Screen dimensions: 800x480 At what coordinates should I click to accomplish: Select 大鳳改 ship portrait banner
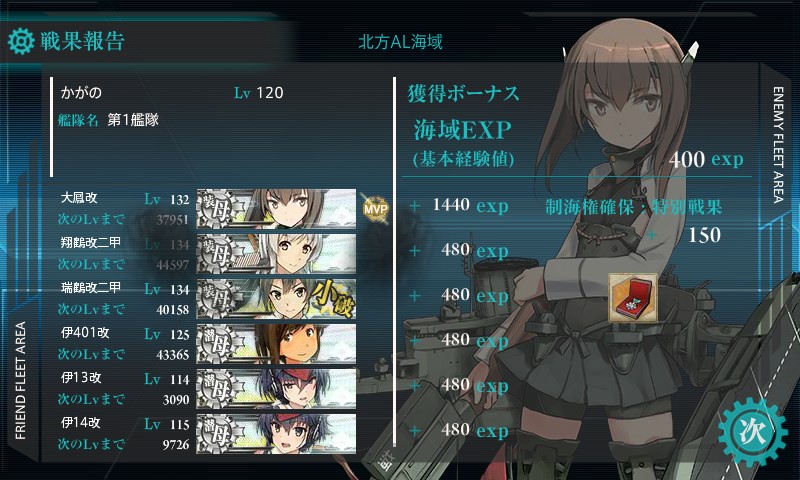click(276, 209)
